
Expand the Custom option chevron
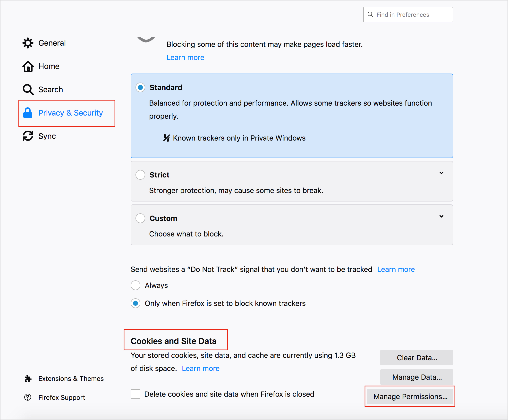441,216
